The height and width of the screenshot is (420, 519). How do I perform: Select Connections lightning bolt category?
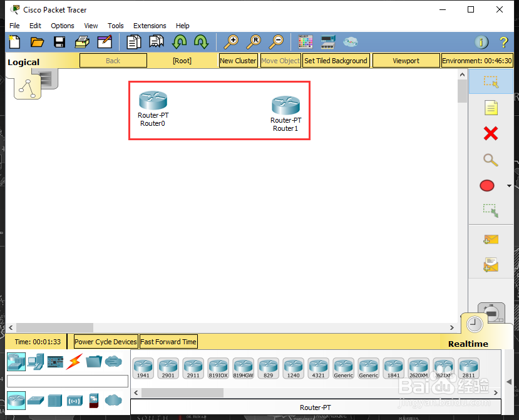74,361
